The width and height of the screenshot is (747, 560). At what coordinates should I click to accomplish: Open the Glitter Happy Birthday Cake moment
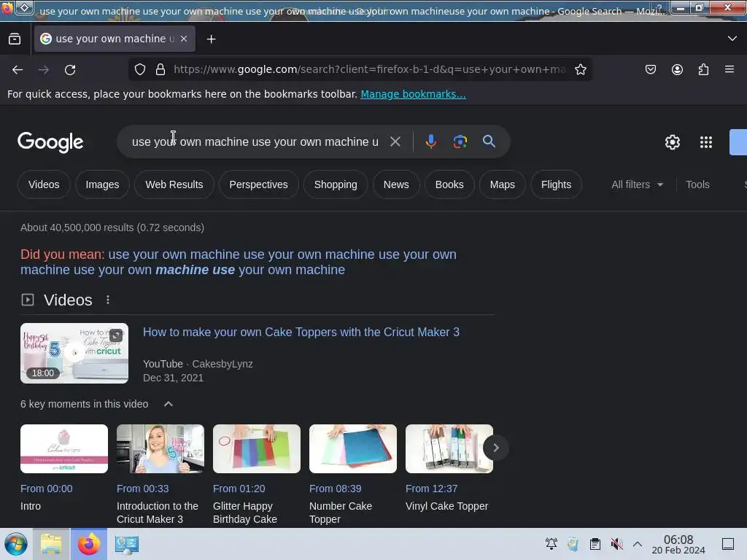(x=257, y=448)
